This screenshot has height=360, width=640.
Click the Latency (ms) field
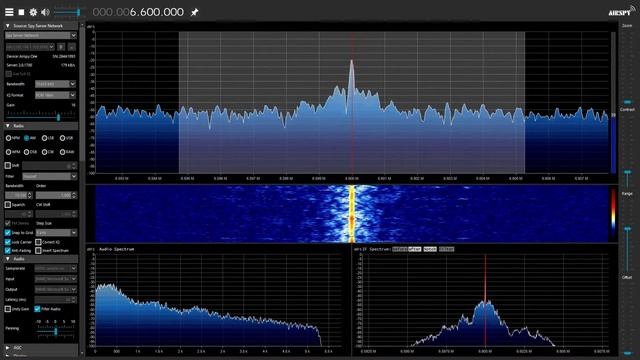pyautogui.click(x=56, y=300)
